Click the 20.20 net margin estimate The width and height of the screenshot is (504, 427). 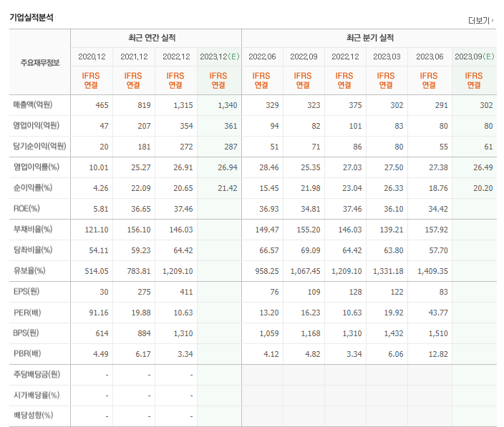click(483, 188)
